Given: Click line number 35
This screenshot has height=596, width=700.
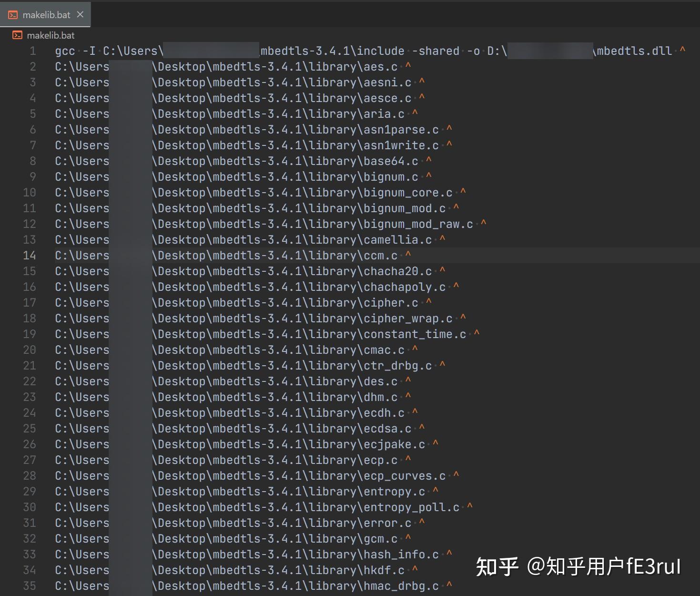Looking at the screenshot, I should pos(29,586).
